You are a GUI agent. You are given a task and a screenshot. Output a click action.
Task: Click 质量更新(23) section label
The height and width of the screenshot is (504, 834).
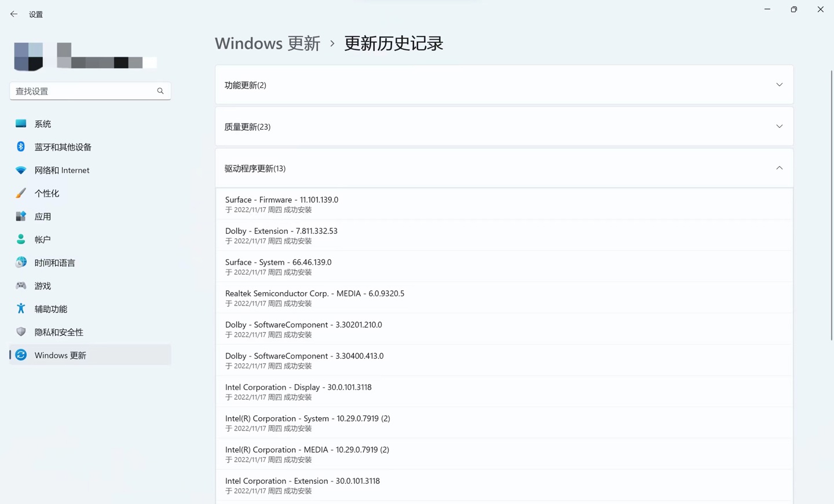[247, 127]
